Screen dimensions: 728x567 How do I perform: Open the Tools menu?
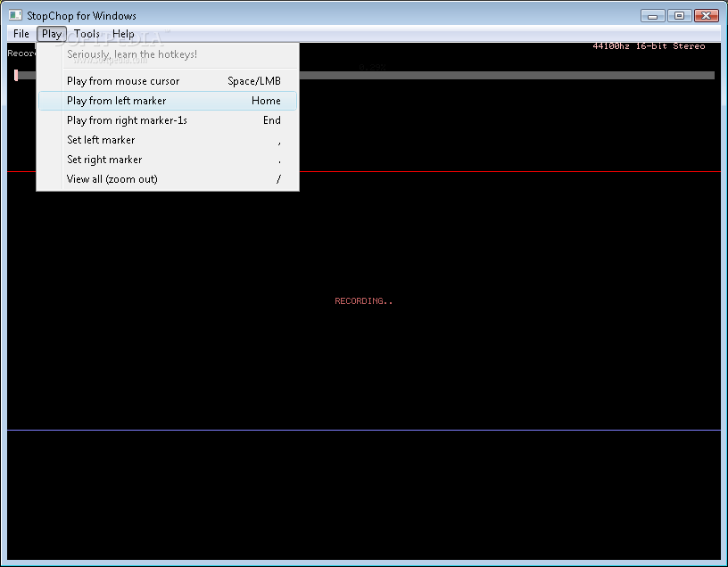click(87, 34)
